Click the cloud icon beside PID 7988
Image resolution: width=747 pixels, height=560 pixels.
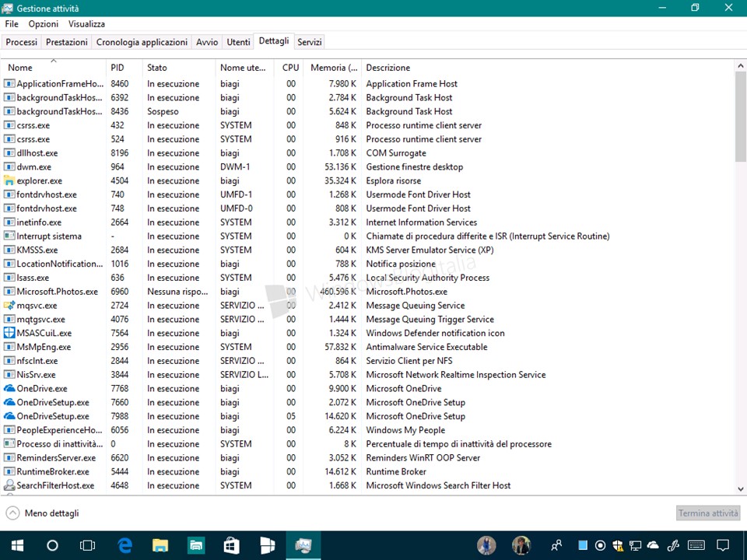point(9,416)
